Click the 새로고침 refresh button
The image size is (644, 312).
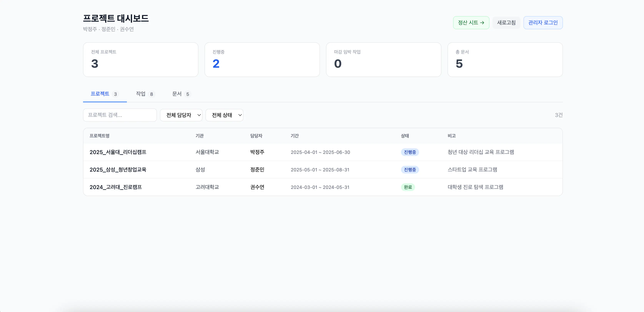(506, 23)
